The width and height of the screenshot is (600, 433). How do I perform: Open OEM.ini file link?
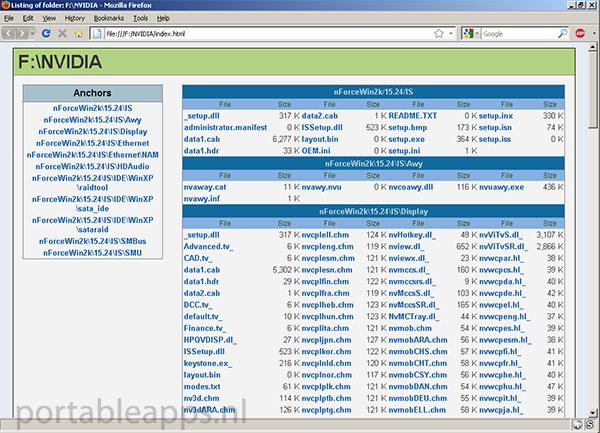coord(316,151)
